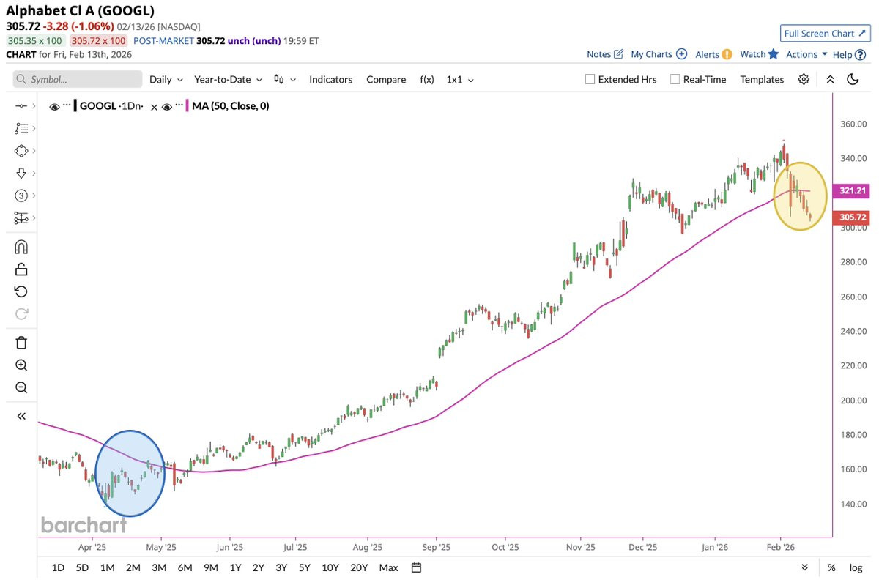879x588 pixels.
Task: Open the Indicators menu
Action: (330, 79)
